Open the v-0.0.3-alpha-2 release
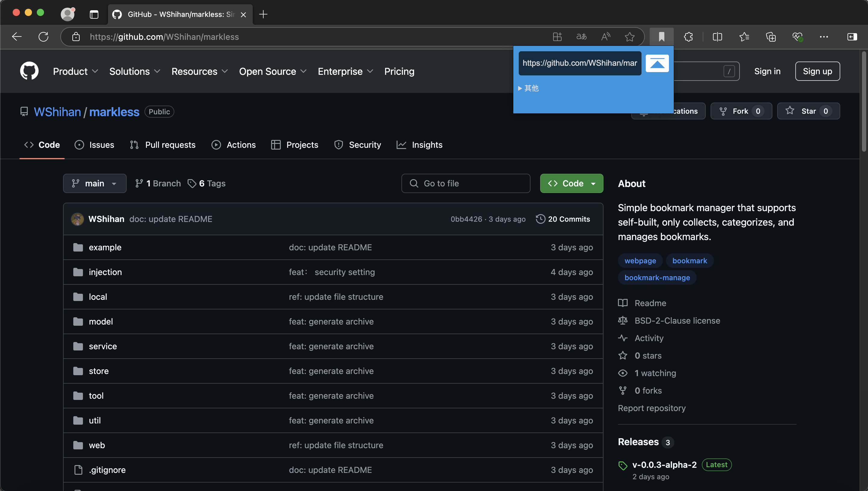The image size is (868, 491). click(x=664, y=464)
